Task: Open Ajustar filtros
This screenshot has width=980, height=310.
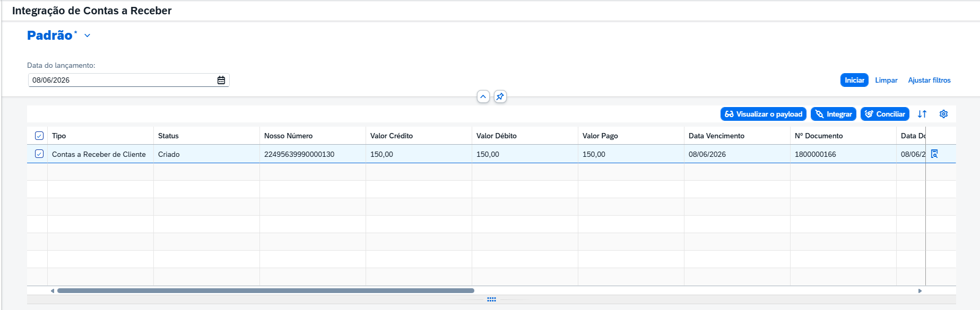Action: pyautogui.click(x=929, y=80)
